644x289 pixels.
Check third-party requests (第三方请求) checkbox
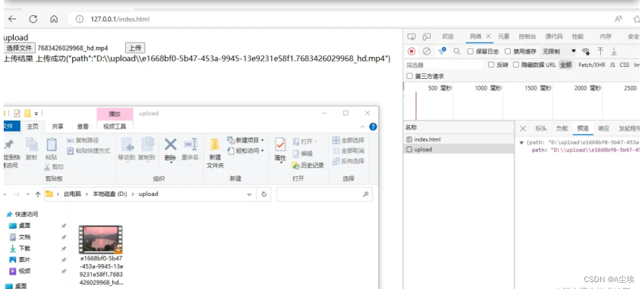(x=409, y=76)
